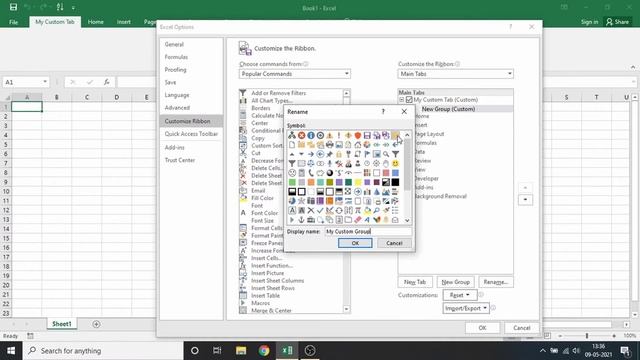Pick the anchor symbol
640x360 pixels.
coord(301,220)
